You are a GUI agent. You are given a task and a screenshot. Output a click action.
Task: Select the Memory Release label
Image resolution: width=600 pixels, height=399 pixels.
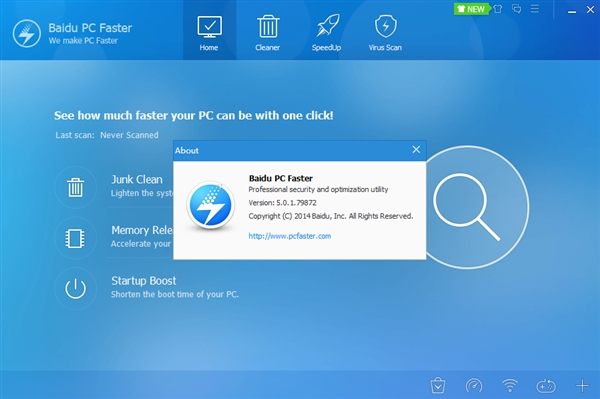point(142,230)
